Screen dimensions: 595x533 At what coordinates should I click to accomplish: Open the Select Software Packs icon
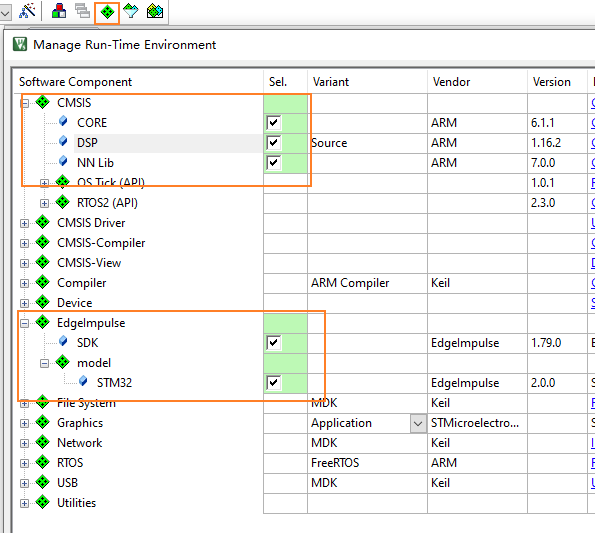click(x=131, y=11)
